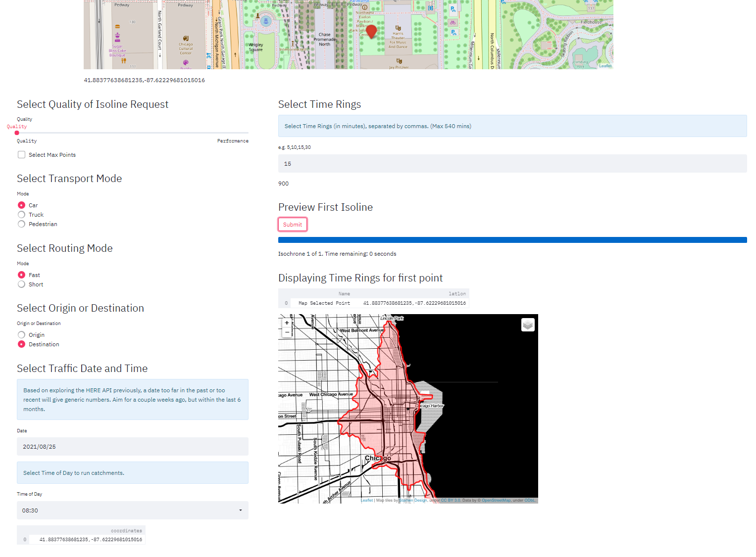The height and width of the screenshot is (557, 756).
Task: Click the isochrone progress bar
Action: click(512, 240)
